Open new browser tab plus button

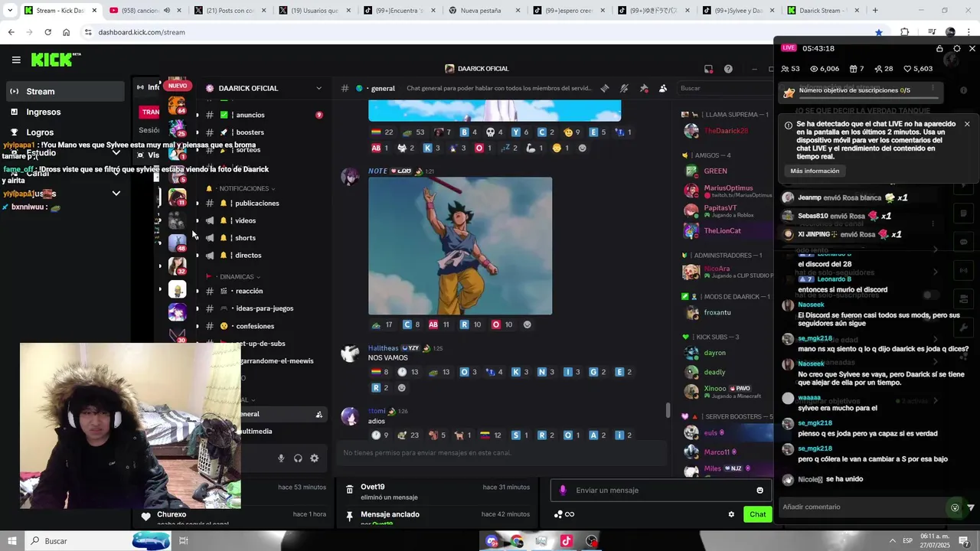(875, 11)
